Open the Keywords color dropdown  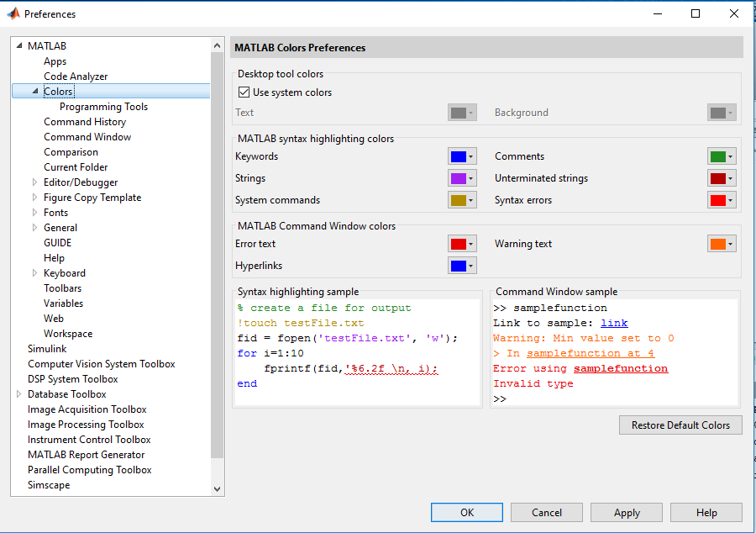[462, 156]
